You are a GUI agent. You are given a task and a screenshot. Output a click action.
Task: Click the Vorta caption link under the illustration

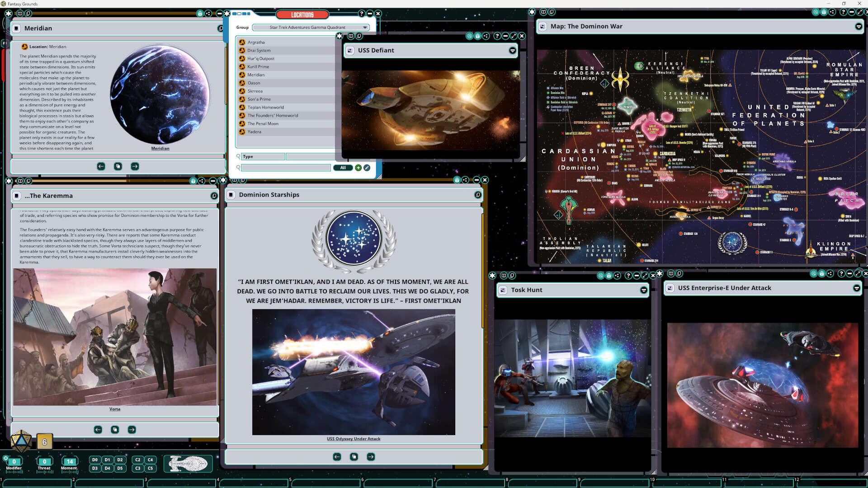point(114,409)
